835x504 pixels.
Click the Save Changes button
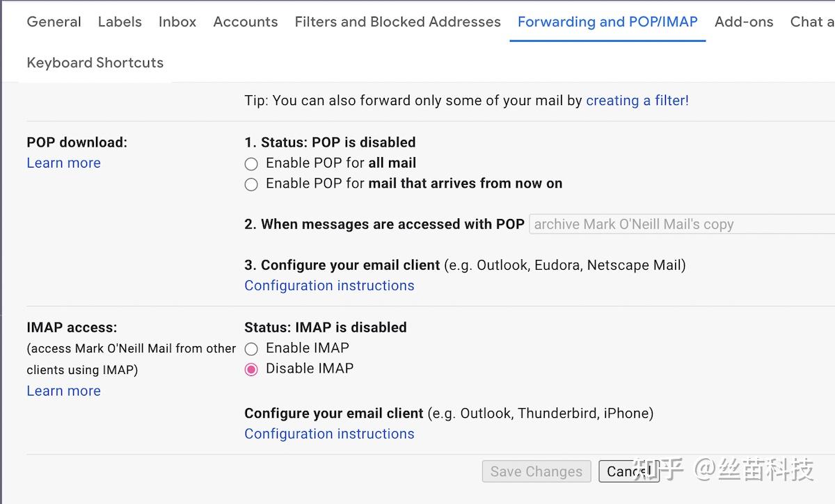tap(536, 471)
